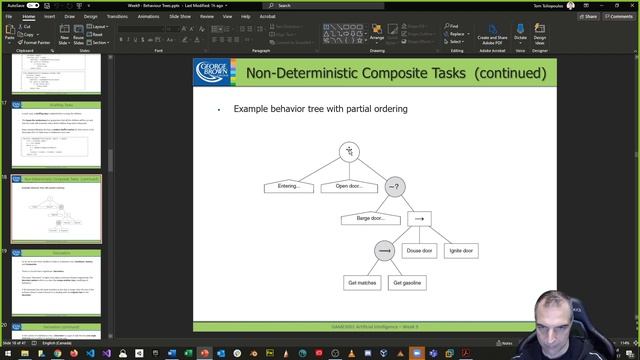Open the user account avatar
The width and height of the screenshot is (640, 360).
571,6
